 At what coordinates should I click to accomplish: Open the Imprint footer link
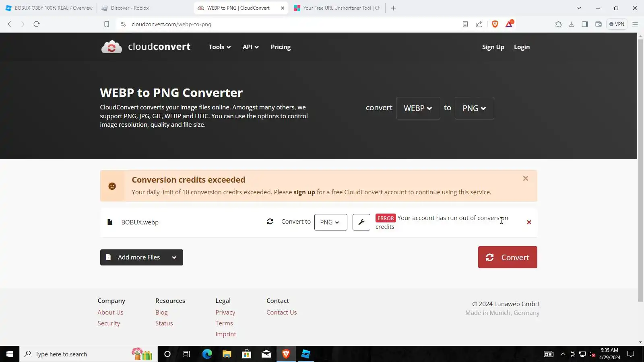click(x=226, y=334)
